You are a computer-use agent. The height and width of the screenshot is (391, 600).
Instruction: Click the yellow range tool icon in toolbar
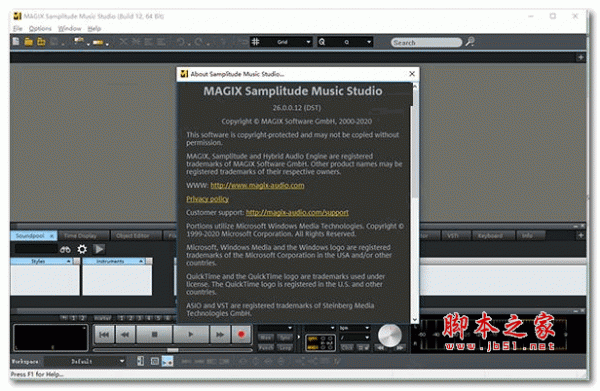[x=98, y=42]
